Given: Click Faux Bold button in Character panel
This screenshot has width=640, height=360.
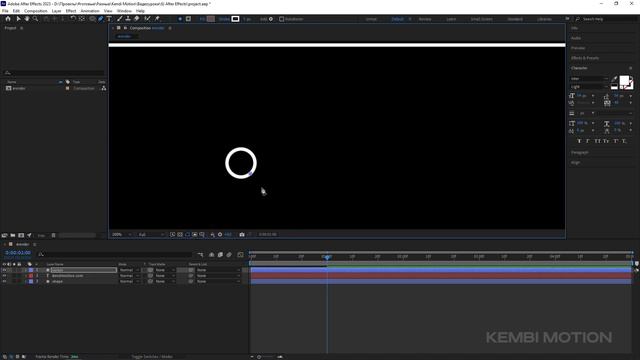Looking at the screenshot, I should [x=579, y=141].
